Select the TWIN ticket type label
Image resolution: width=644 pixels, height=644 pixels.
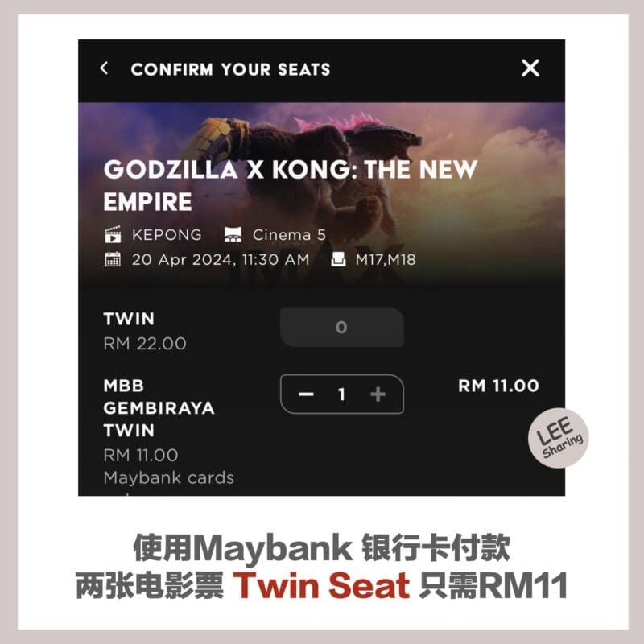[x=129, y=319]
